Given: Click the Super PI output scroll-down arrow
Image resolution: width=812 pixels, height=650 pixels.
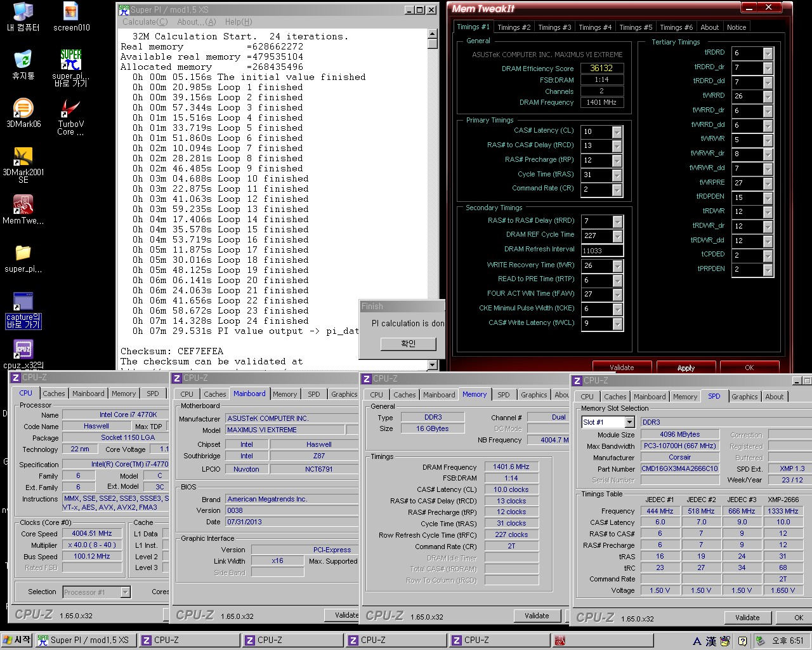Looking at the screenshot, I should click(433, 365).
